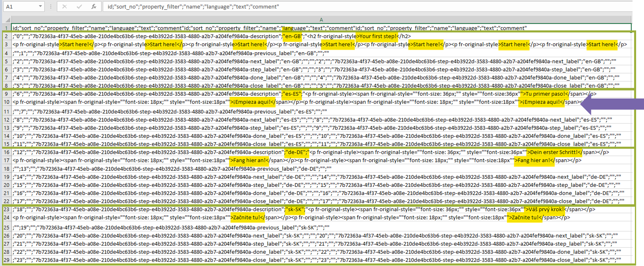Select row 16 header
The width and height of the screenshot is (644, 266).
(x=6, y=152)
